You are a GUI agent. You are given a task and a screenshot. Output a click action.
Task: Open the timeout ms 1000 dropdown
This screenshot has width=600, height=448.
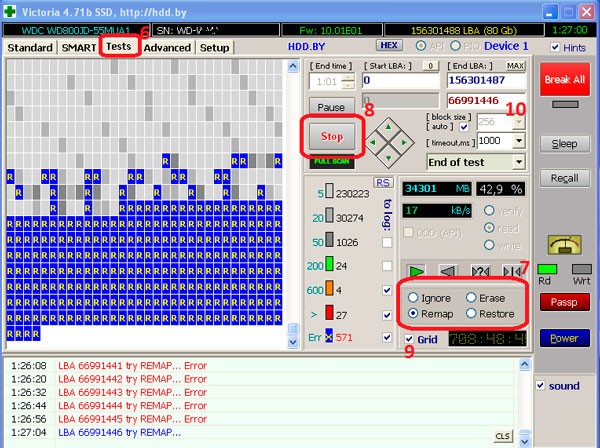(519, 141)
